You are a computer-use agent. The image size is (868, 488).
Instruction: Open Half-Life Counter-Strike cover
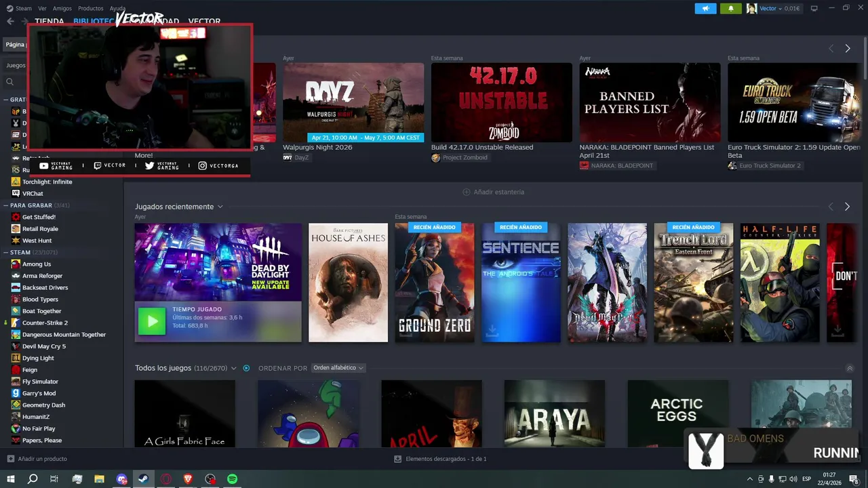point(780,283)
